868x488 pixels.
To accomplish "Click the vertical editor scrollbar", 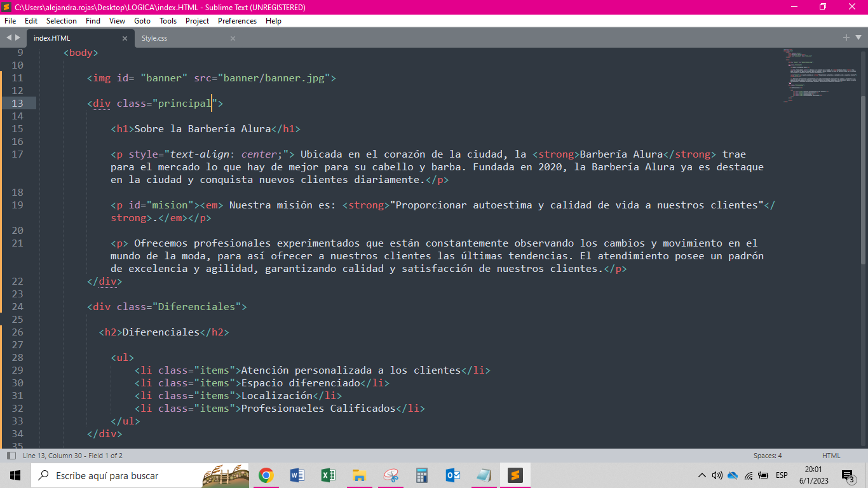I will coord(863,179).
